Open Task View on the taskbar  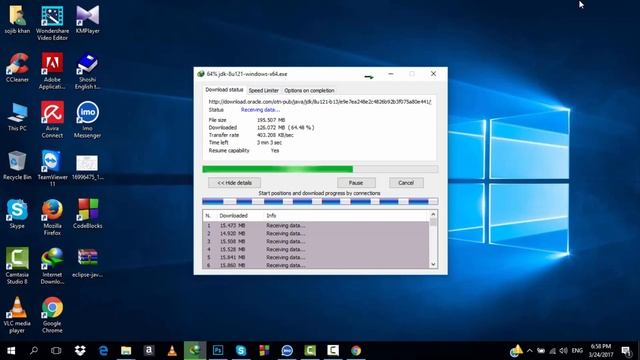[56, 351]
